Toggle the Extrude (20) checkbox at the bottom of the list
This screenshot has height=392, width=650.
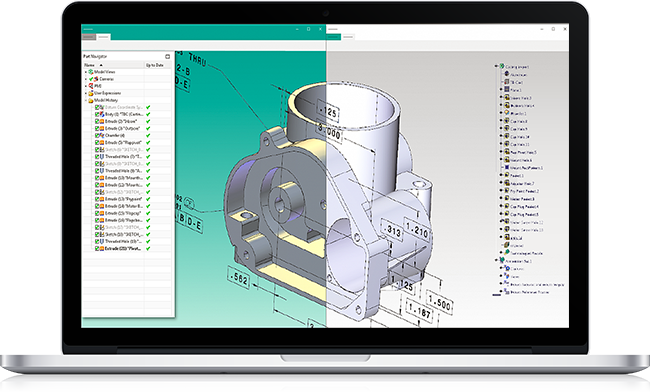97,249
